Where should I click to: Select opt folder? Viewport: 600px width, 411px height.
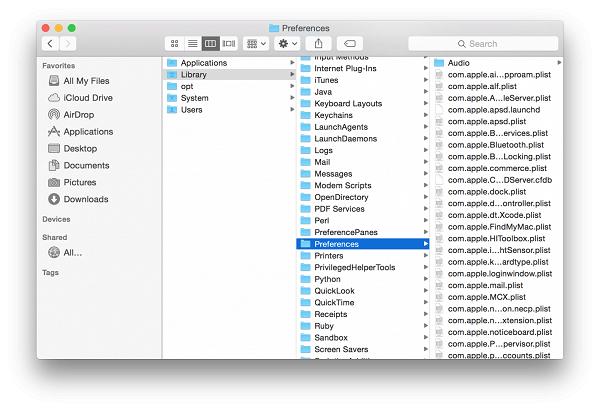(x=230, y=86)
